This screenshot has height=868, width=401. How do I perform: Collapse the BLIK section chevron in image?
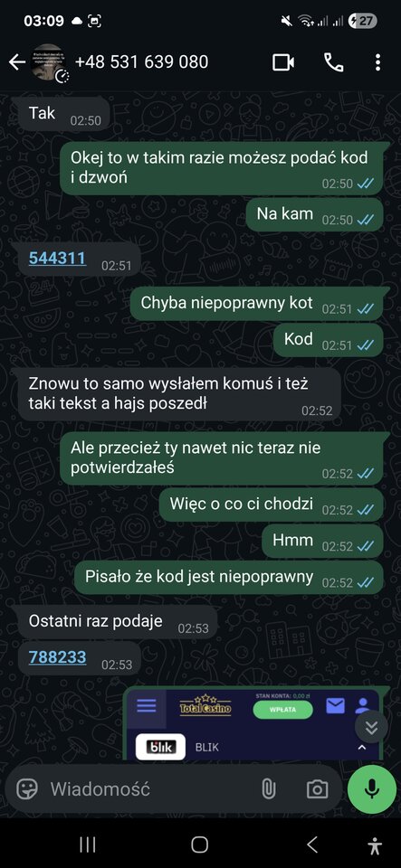pyautogui.click(x=362, y=748)
